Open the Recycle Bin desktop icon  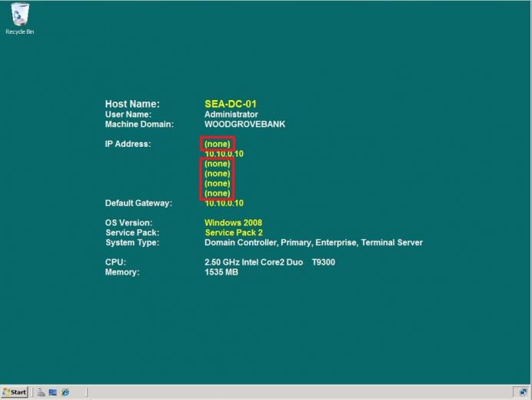click(x=20, y=18)
